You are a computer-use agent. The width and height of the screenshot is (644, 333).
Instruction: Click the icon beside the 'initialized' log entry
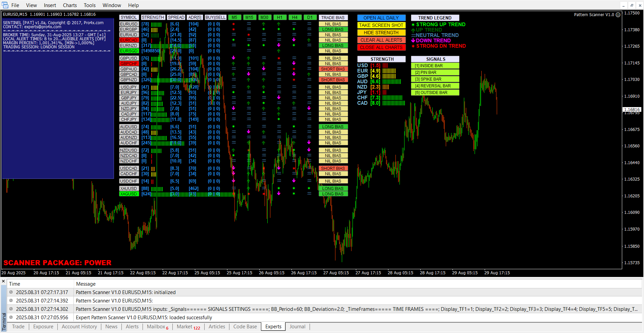coord(11,292)
